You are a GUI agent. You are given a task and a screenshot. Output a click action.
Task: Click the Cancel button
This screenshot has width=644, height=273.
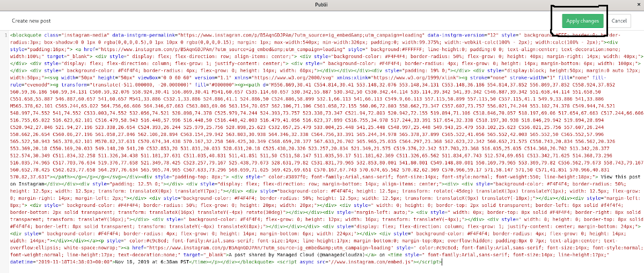tap(619, 21)
